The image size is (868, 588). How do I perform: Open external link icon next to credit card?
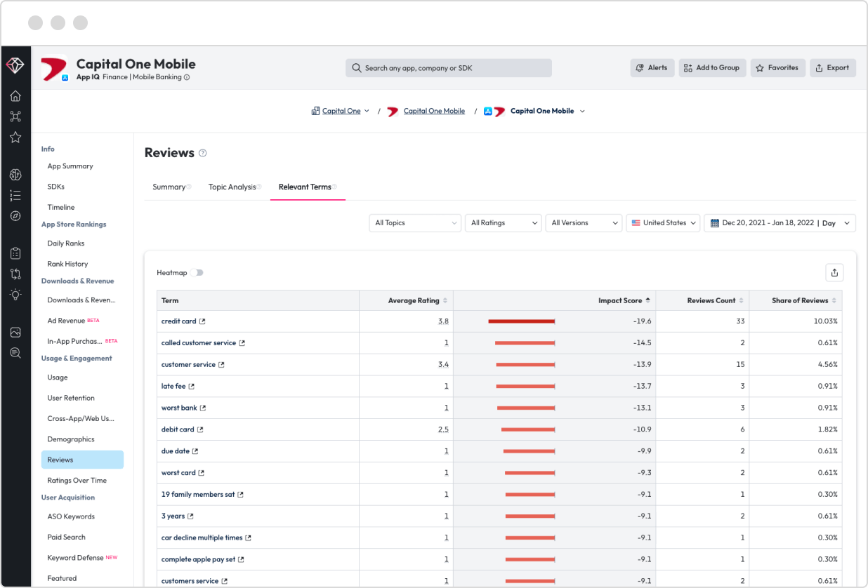tap(202, 321)
